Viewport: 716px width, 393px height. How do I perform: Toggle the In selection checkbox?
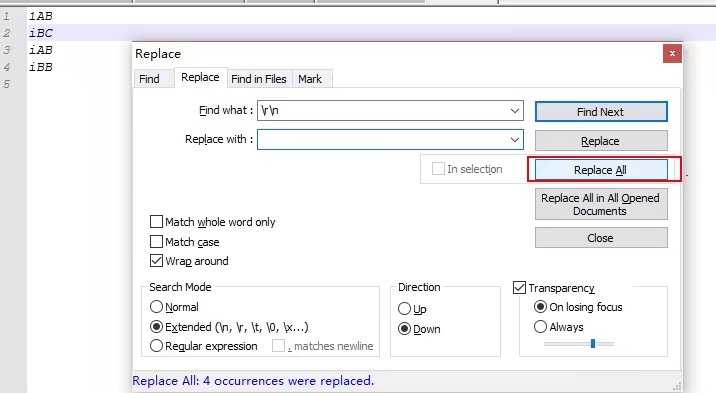click(x=438, y=169)
